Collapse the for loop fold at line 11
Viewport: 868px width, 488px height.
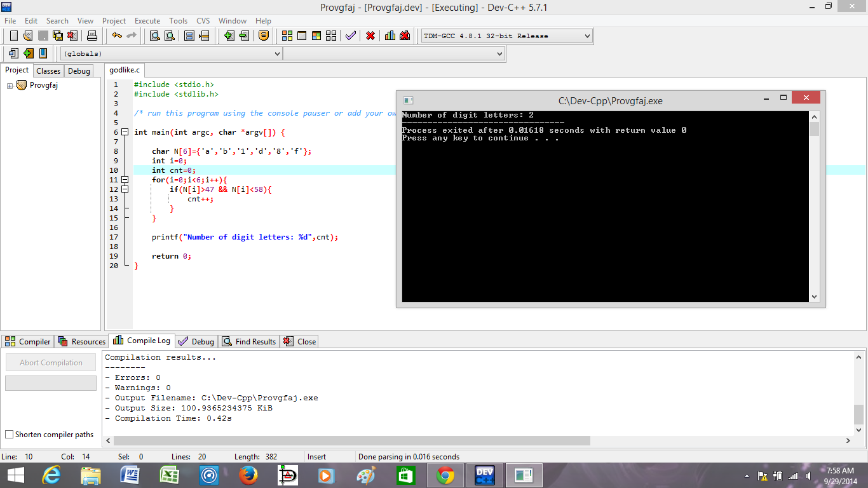tap(125, 180)
